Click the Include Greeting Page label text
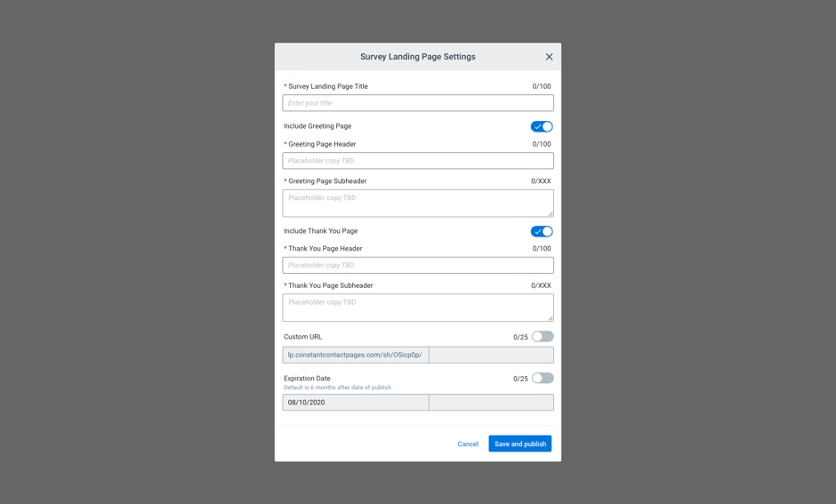Screen dimensions: 836x504 tap(318, 126)
